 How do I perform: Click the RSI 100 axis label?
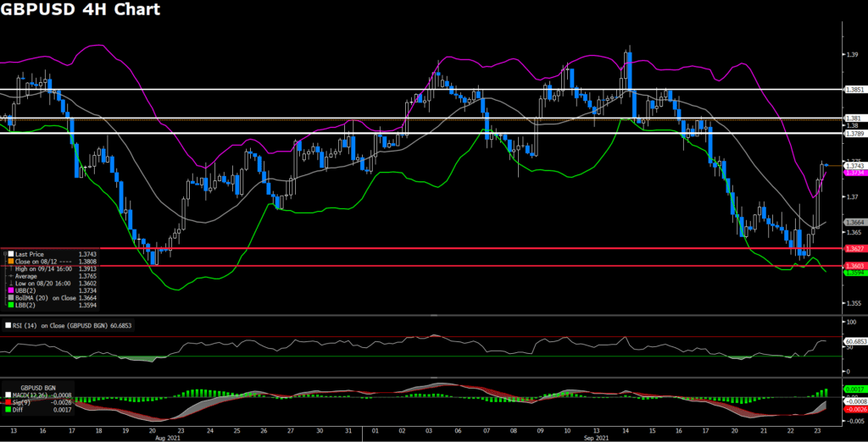point(851,322)
